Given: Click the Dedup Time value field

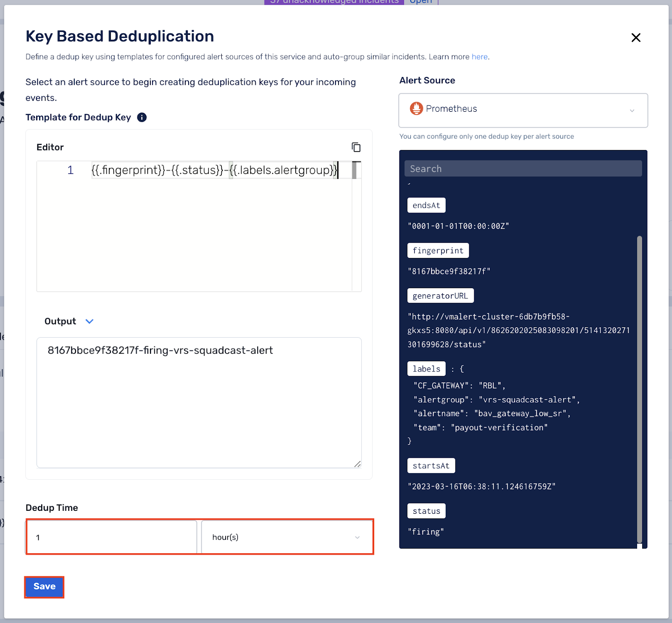Looking at the screenshot, I should coord(111,537).
